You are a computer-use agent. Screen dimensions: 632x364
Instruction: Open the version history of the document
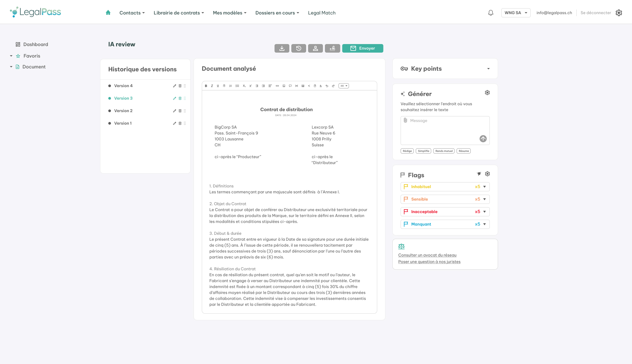pos(299,48)
